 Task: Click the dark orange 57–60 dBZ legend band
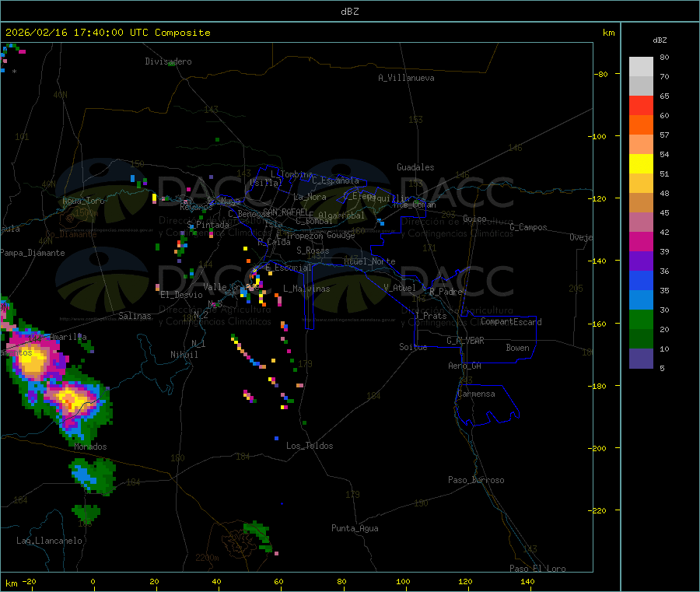coord(641,125)
